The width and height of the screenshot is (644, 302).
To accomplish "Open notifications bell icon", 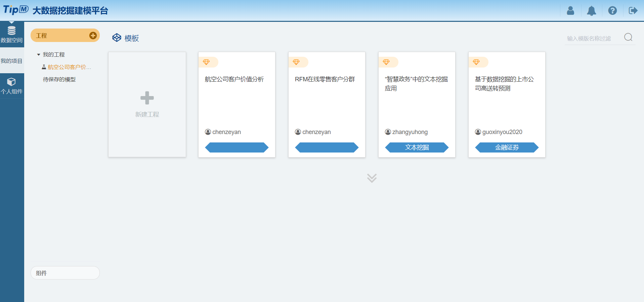I will click(x=591, y=11).
